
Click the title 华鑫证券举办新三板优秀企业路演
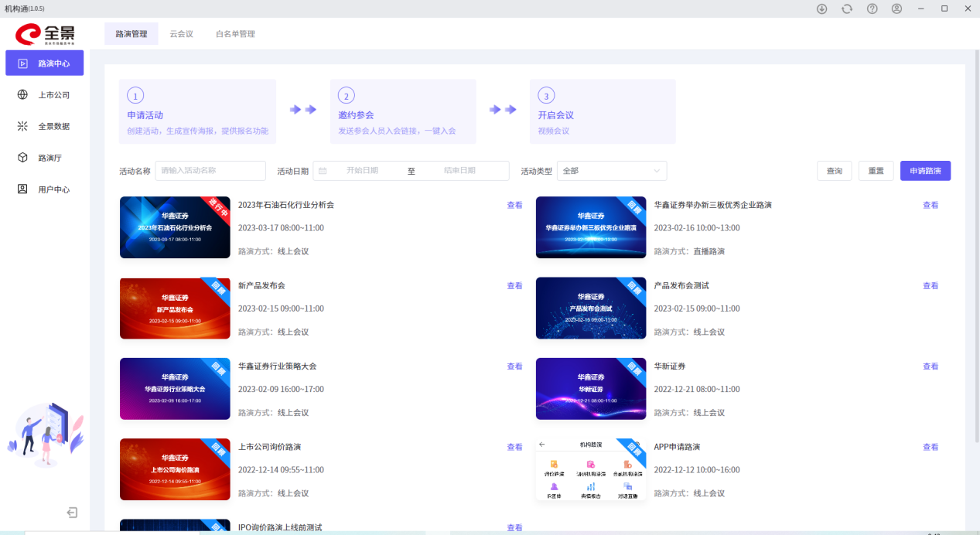pos(713,205)
